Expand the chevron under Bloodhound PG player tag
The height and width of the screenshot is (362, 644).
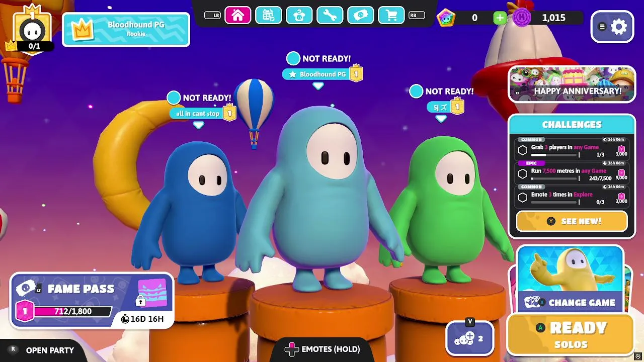[318, 86]
